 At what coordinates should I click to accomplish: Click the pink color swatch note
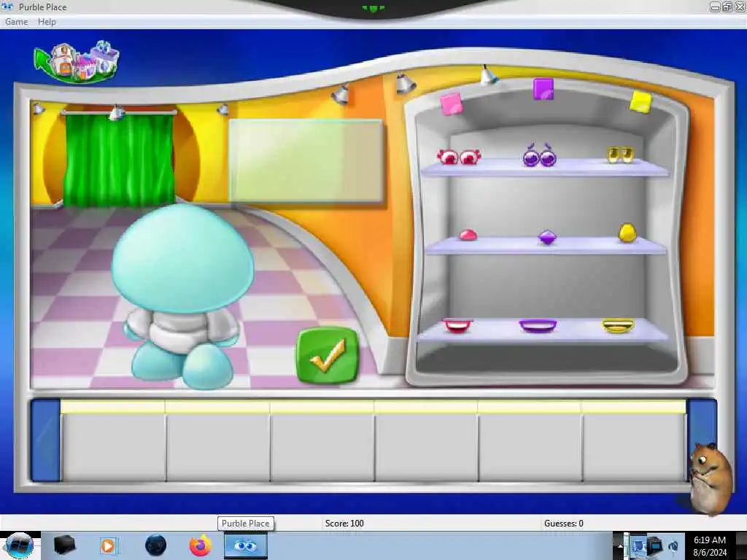point(451,104)
